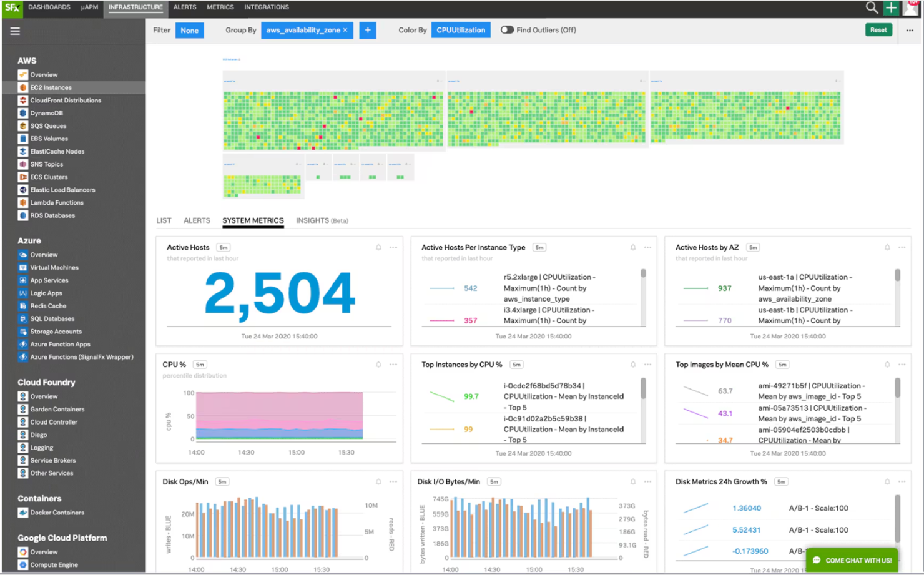Viewport: 924px width, 575px height.
Task: Open the AWS Overview sidebar item
Action: click(x=44, y=74)
